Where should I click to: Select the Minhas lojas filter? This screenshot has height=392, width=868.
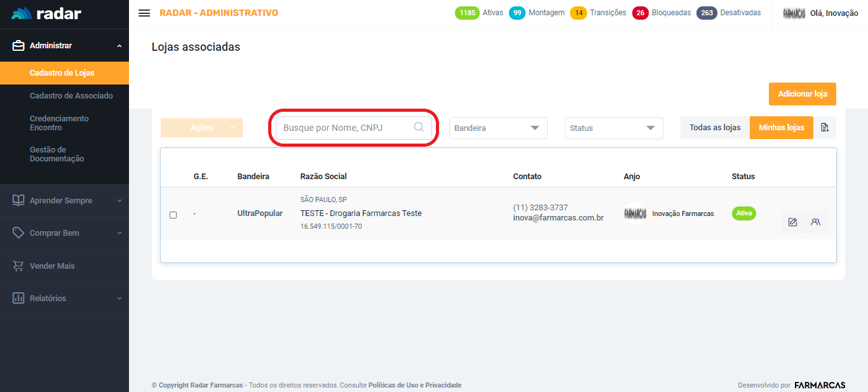[x=781, y=128]
